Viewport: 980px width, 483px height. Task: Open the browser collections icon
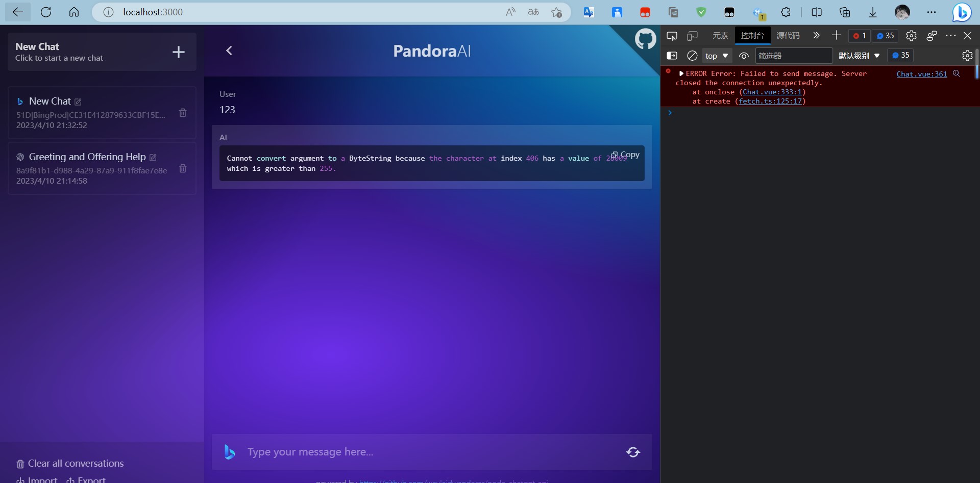pos(845,12)
